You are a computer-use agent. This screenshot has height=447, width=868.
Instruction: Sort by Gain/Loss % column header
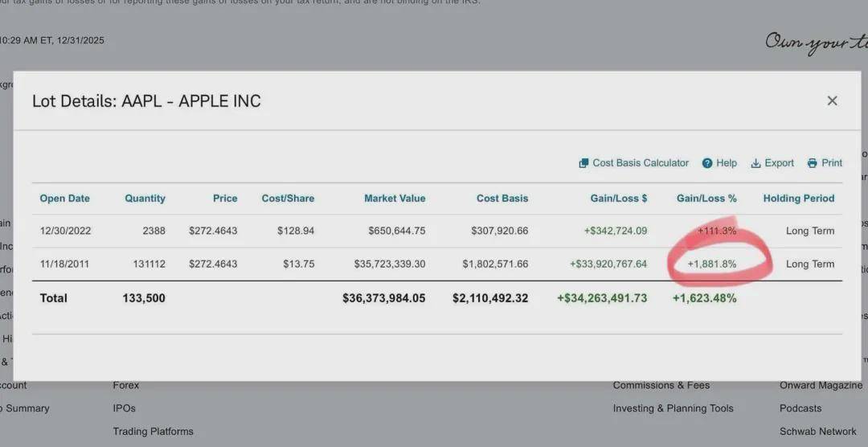706,199
